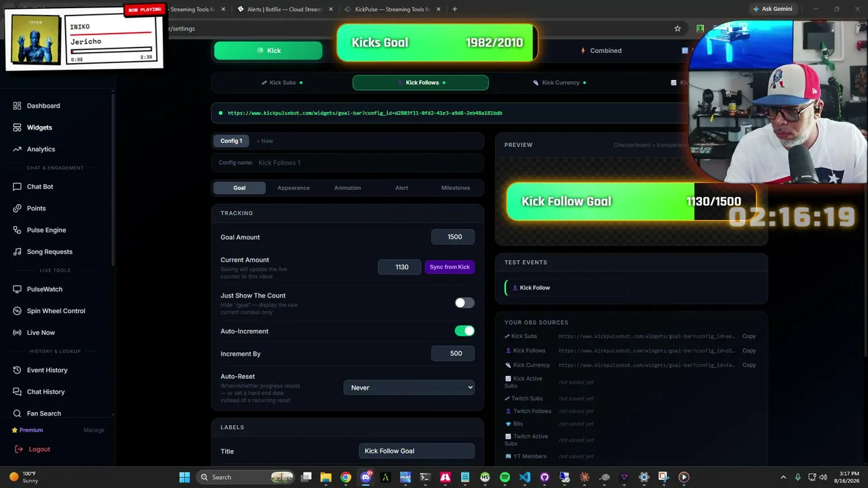Open GitHub Desktop taskbar icon
Image resolution: width=868 pixels, height=488 pixels.
point(545,477)
